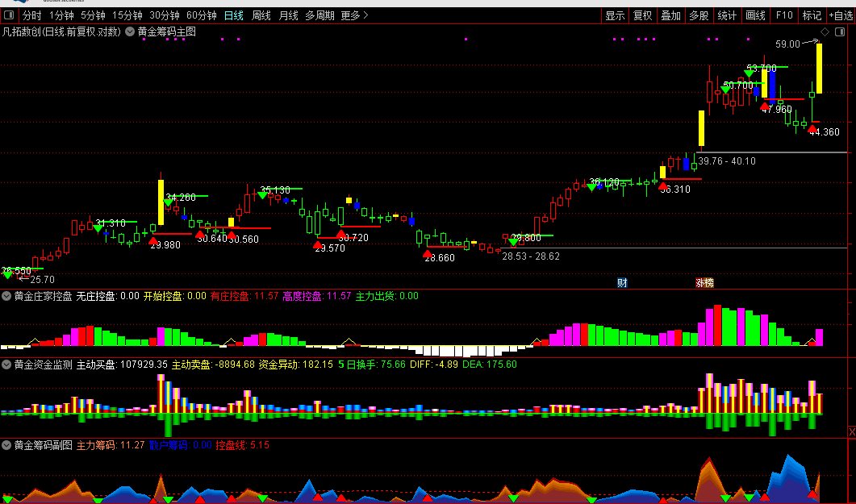
Task: Open the 更多 periods expander
Action: tap(354, 15)
